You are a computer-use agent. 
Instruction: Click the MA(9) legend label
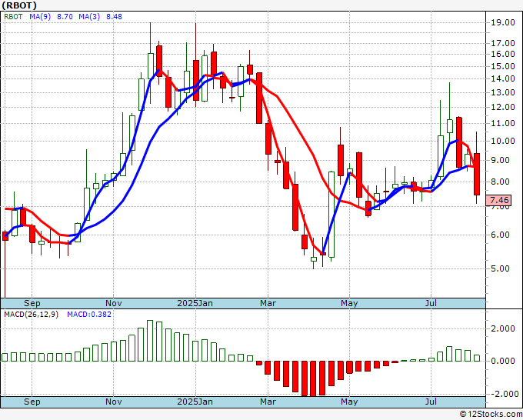click(x=40, y=17)
